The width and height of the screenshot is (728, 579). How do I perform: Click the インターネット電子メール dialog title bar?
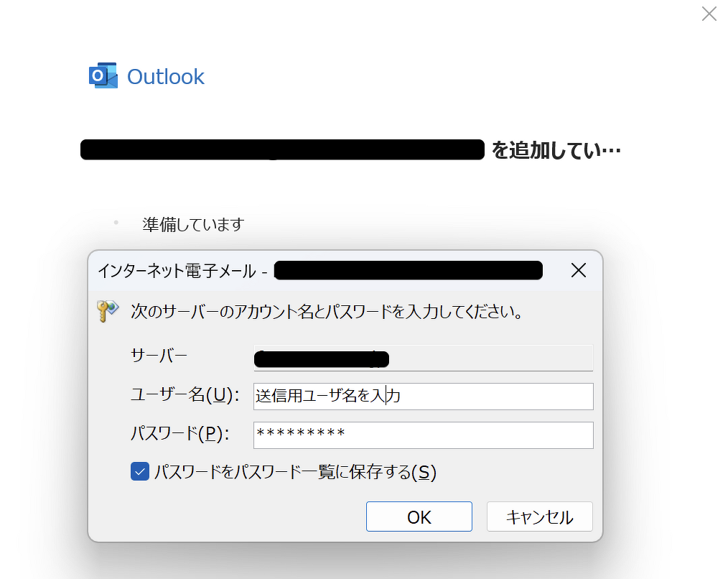[x=185, y=271]
